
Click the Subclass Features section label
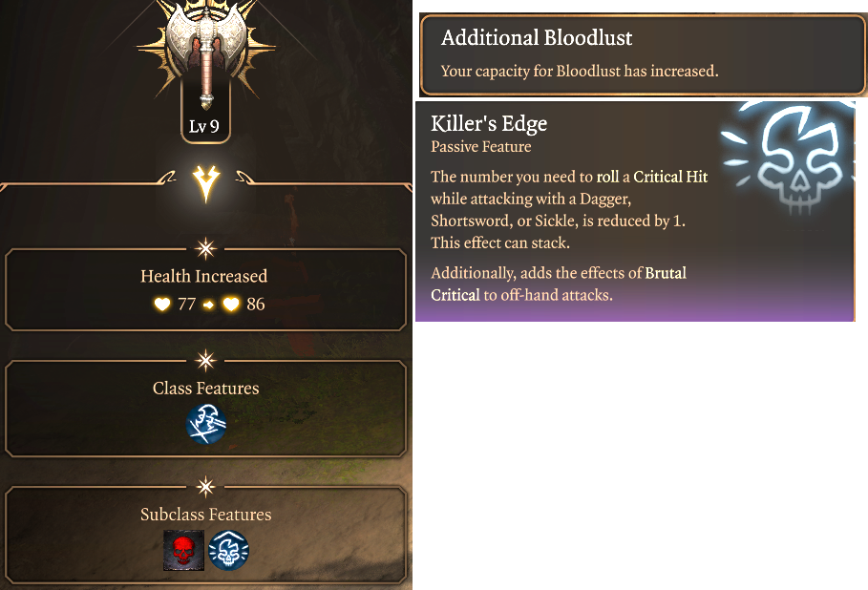206,515
